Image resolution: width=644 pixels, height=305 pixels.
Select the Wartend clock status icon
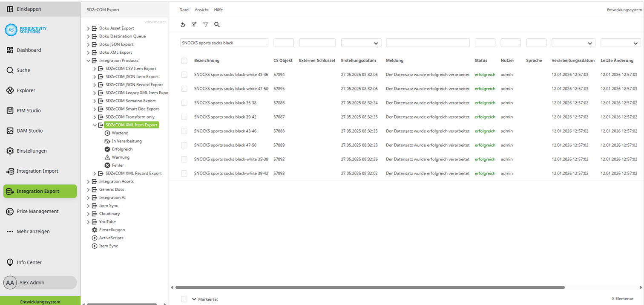click(x=107, y=133)
